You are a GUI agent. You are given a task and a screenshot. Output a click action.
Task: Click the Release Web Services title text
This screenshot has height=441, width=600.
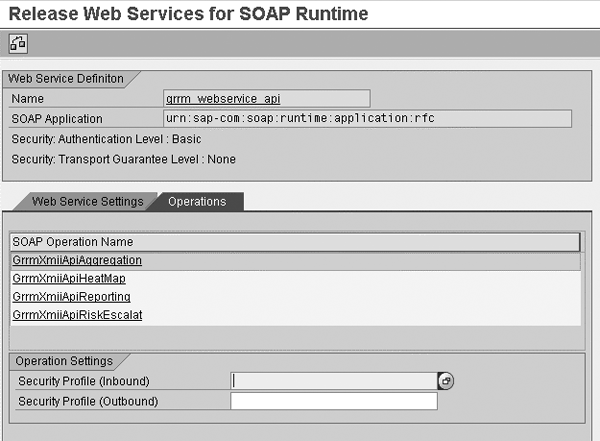[189, 13]
